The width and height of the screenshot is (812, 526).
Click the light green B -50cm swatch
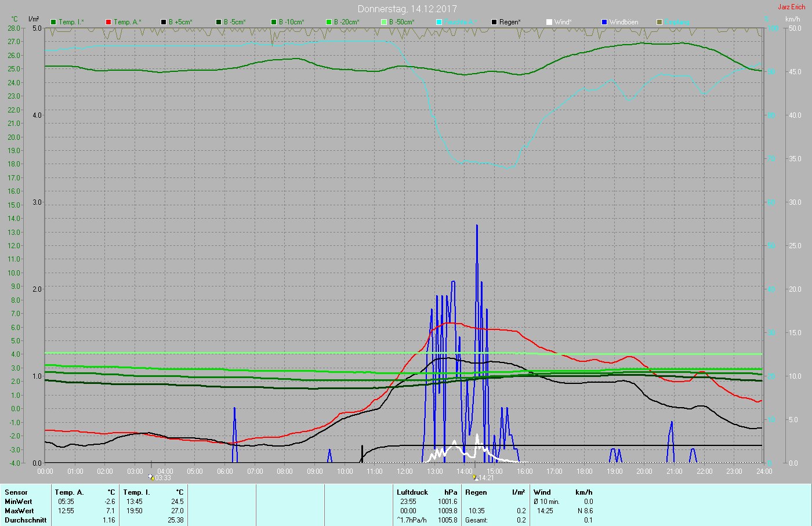(x=384, y=22)
